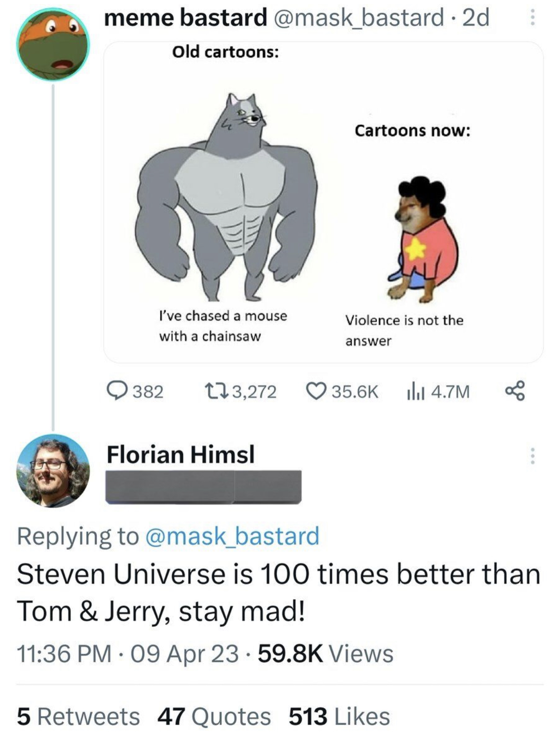Screen dimensions: 560x735
Task: Open the Old cartoons meme image
Action: (323, 202)
